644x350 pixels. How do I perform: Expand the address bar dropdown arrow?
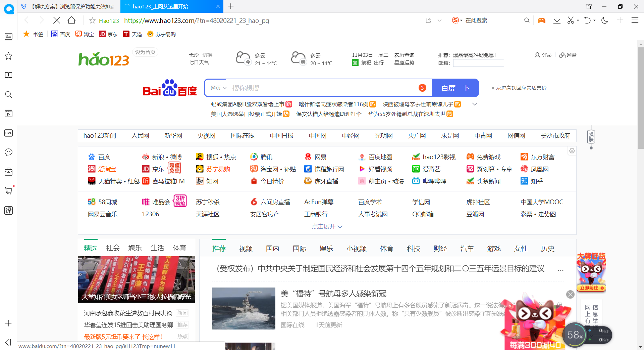(439, 20)
